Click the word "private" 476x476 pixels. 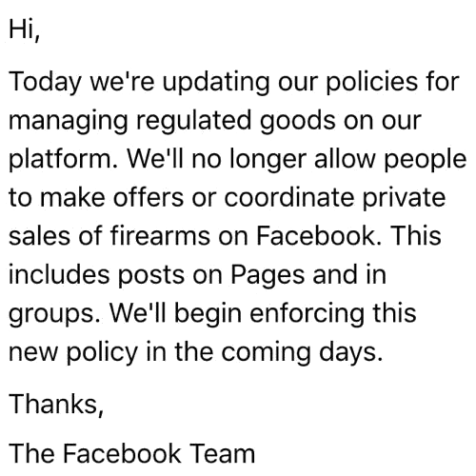pos(404,199)
